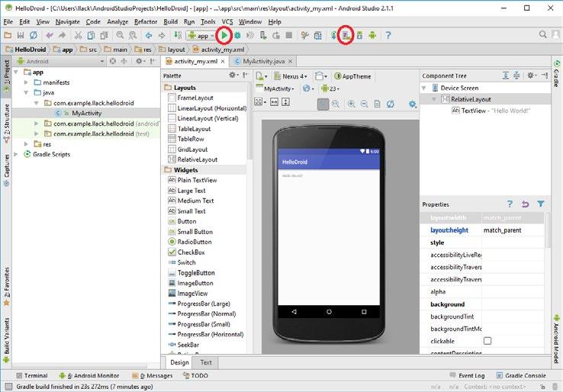Open the API 23 version dropdown

point(330,88)
